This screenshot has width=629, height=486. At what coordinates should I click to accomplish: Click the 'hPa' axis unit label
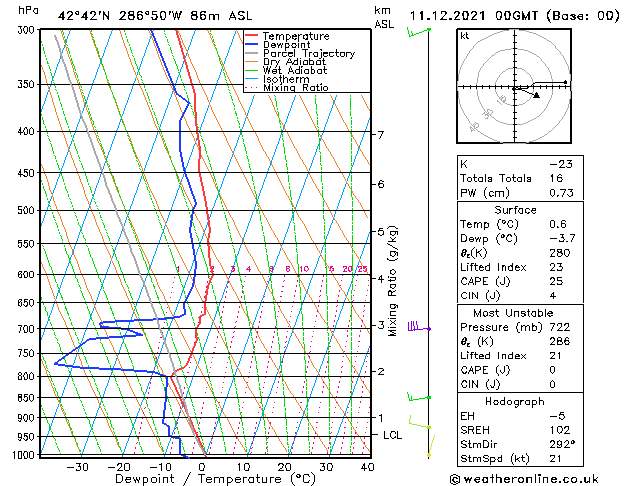click(x=28, y=11)
